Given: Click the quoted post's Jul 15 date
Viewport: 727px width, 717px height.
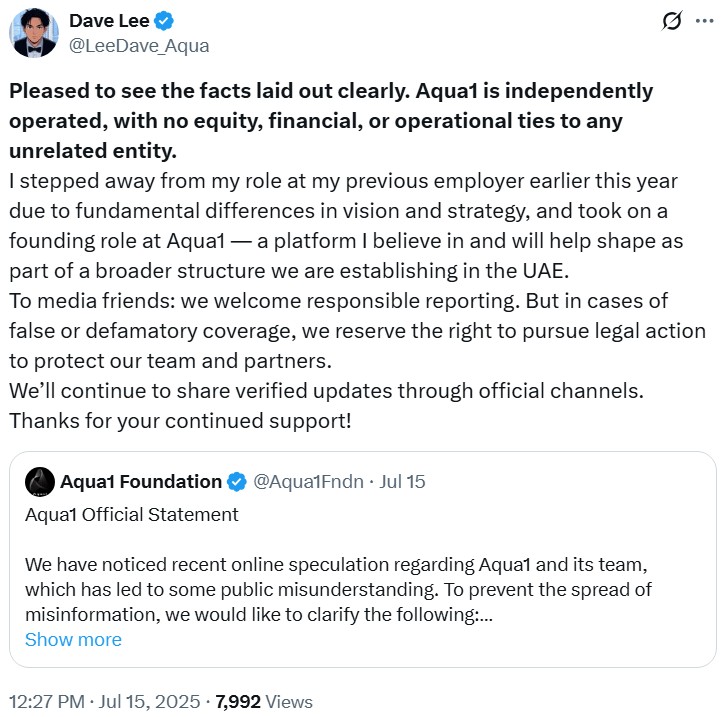Looking at the screenshot, I should pos(403,481).
